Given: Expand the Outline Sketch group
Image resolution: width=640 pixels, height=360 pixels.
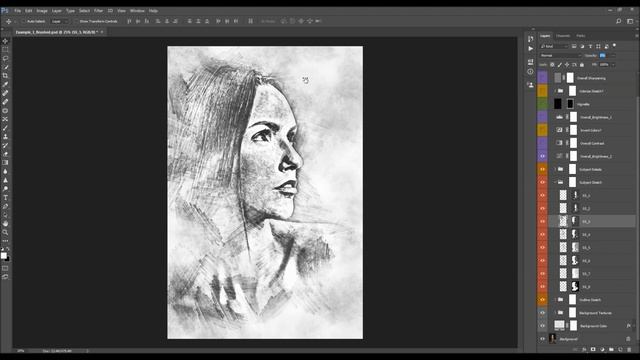Looking at the screenshot, I should [x=555, y=300].
